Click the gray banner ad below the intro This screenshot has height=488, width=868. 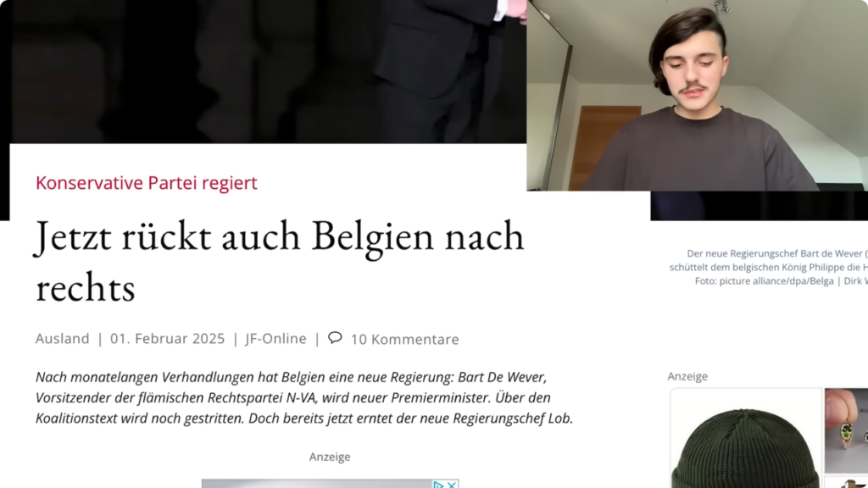tap(330, 484)
